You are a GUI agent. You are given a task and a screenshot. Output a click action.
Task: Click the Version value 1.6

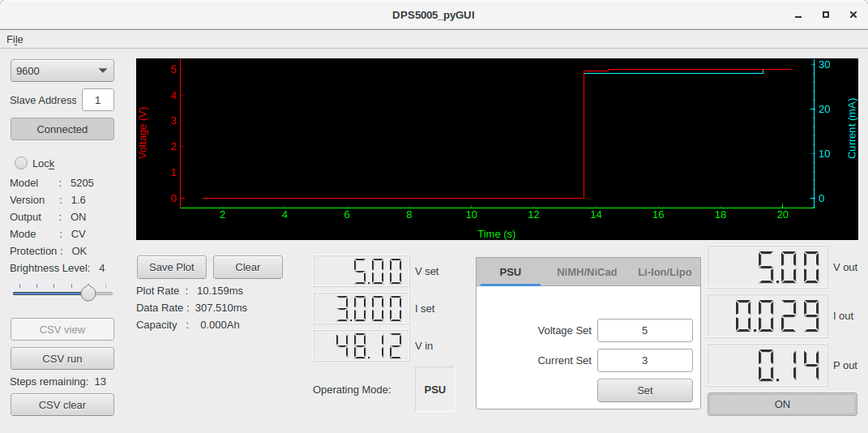pyautogui.click(x=78, y=200)
